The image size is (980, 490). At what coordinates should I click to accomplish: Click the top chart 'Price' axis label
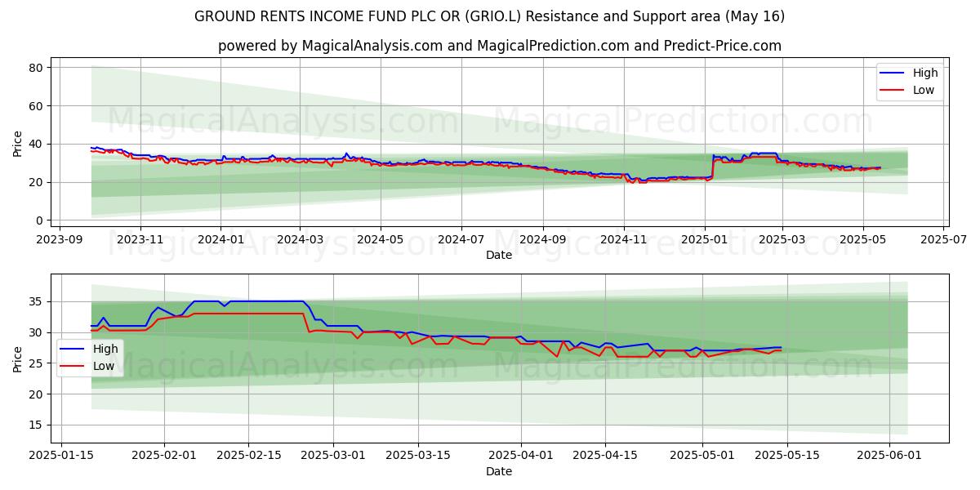click(x=18, y=143)
